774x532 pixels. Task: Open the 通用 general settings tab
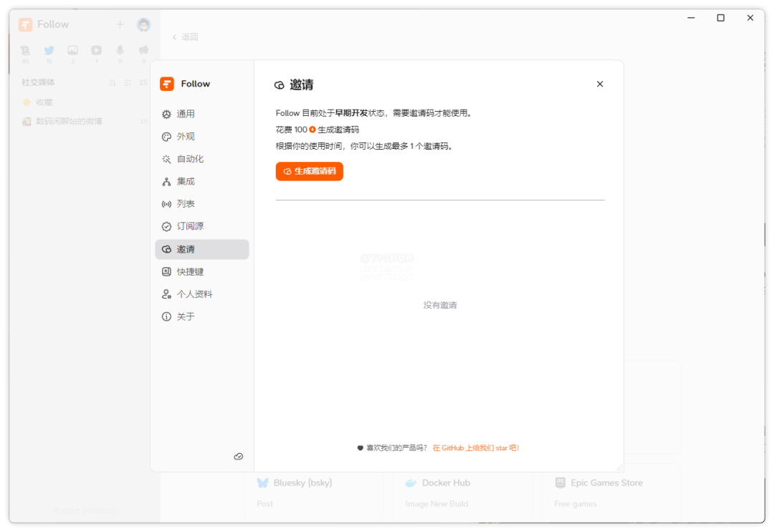202,114
